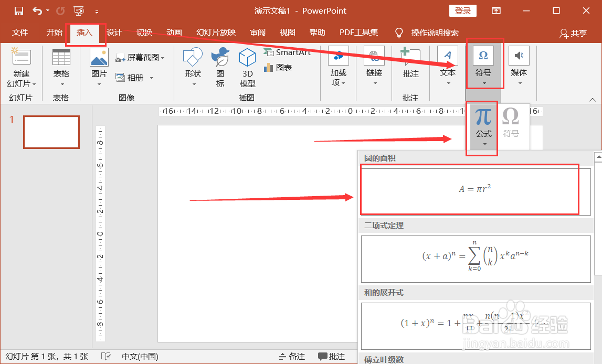Insert a 图表 chart
602x364 pixels.
click(x=278, y=68)
